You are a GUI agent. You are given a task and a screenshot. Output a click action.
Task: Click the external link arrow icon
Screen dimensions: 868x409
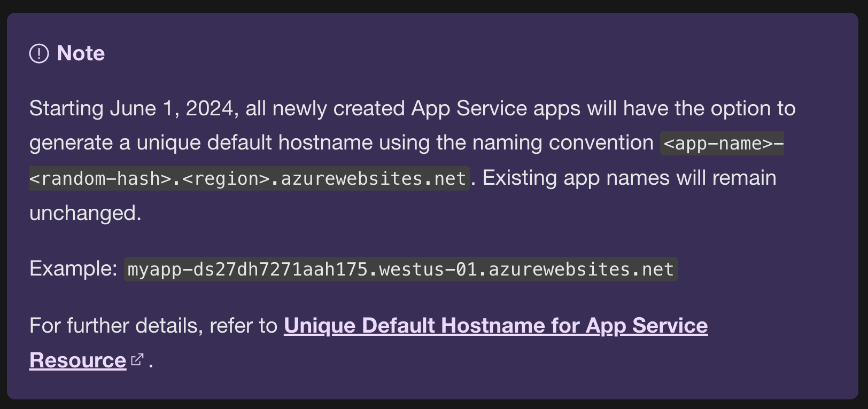click(137, 359)
